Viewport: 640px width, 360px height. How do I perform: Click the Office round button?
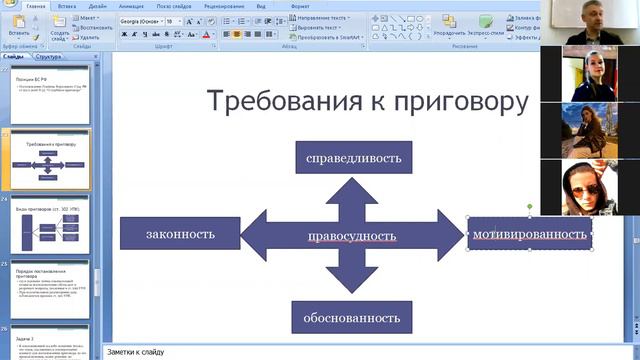click(9, 3)
